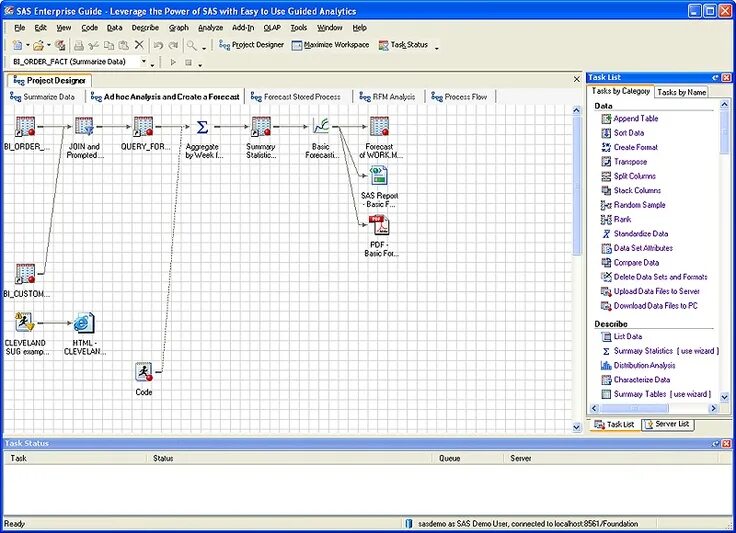Open the toolbar options arrow after Task Status
Viewport: 736px width, 533px height.
coord(437,48)
